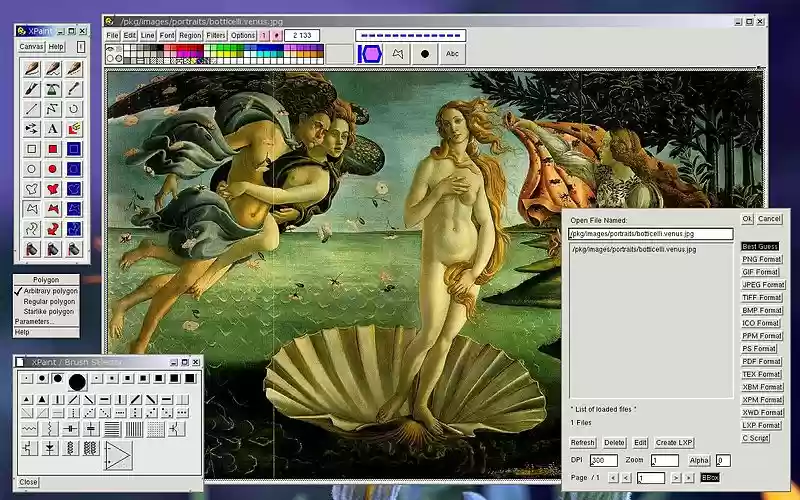Image resolution: width=800 pixels, height=500 pixels.
Task: Click Parameters... in the Polygon menu
Action: click(34, 322)
